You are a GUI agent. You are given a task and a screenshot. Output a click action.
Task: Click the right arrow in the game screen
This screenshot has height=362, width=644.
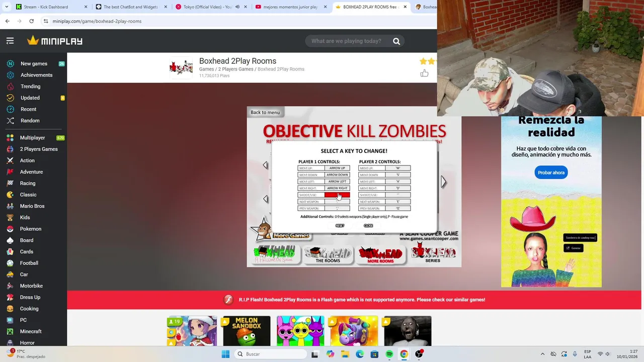click(443, 182)
